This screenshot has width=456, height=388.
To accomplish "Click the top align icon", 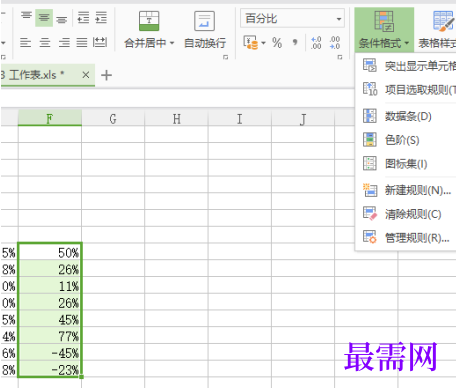I will 26,17.
